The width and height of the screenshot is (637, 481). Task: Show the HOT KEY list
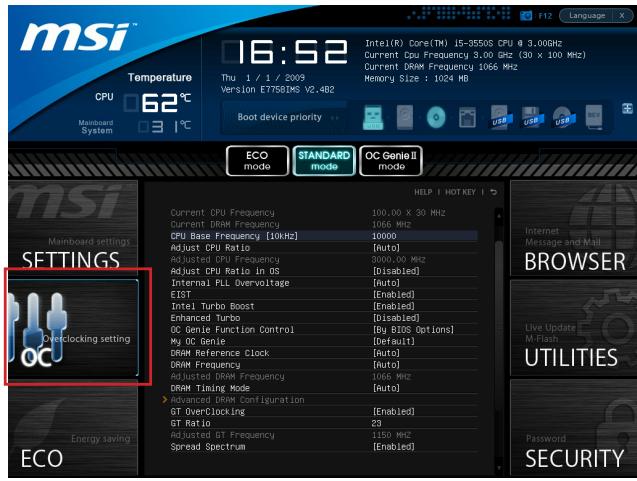(460, 192)
